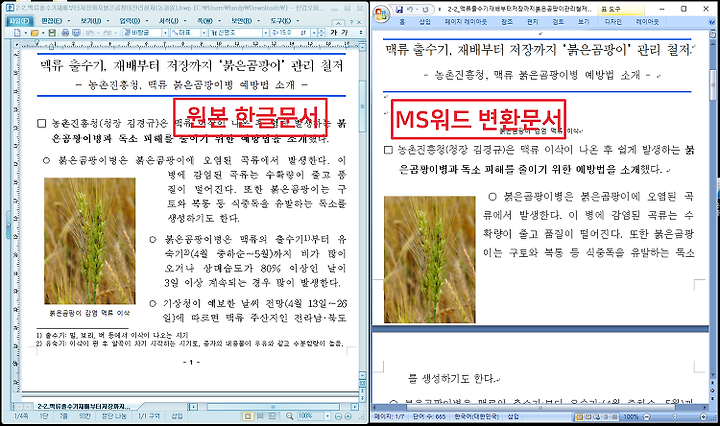
Task: Switch to the 삽입 tab in Word
Action: 425,22
